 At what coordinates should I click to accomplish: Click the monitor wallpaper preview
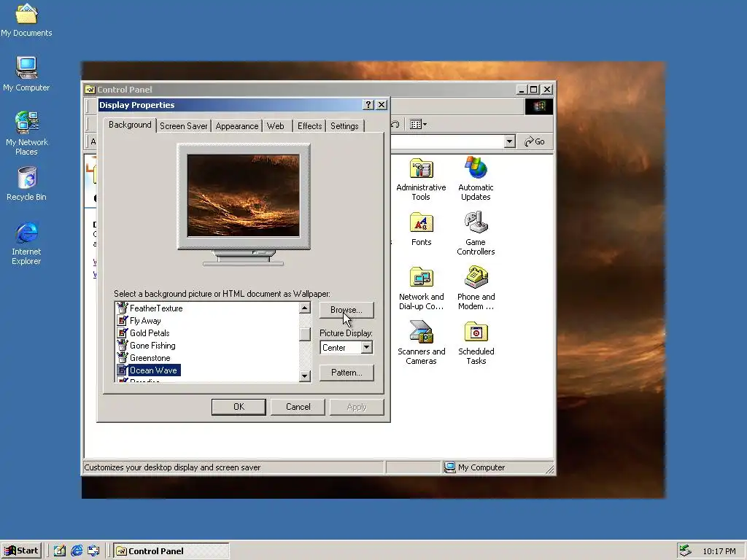pos(244,195)
